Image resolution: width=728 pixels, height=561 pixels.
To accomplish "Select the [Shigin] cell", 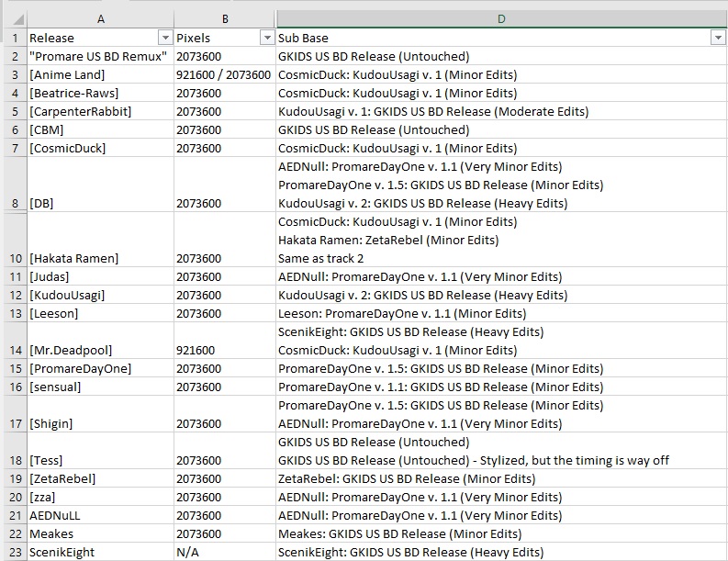I will tap(100, 414).
